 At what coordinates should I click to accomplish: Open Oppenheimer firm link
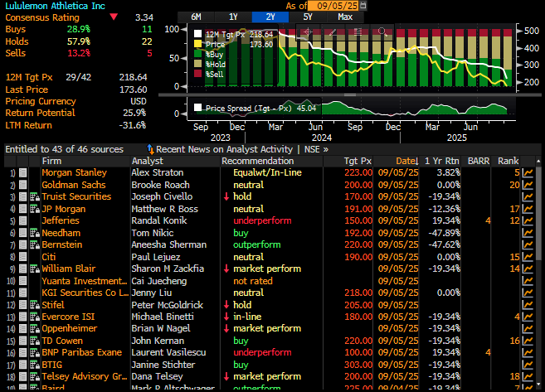pyautogui.click(x=70, y=328)
